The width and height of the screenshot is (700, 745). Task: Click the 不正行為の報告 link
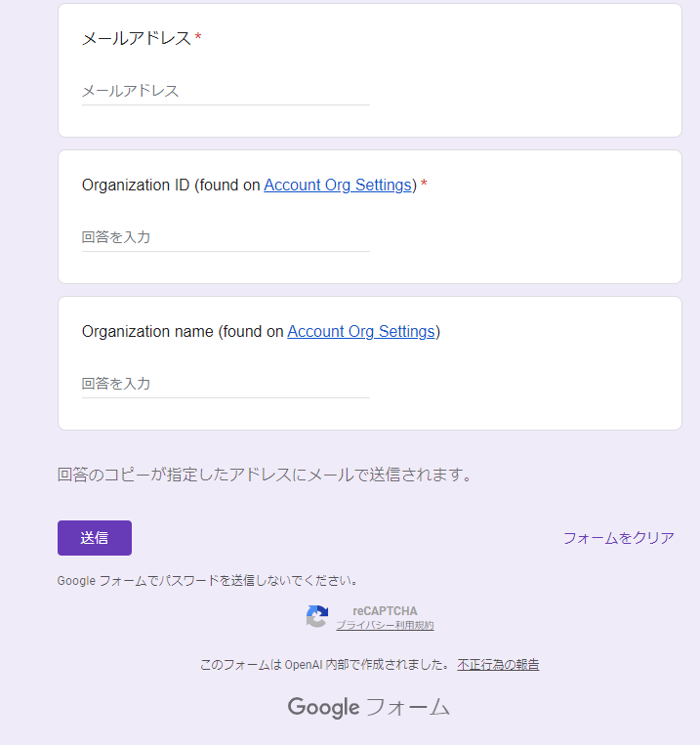coord(498,665)
